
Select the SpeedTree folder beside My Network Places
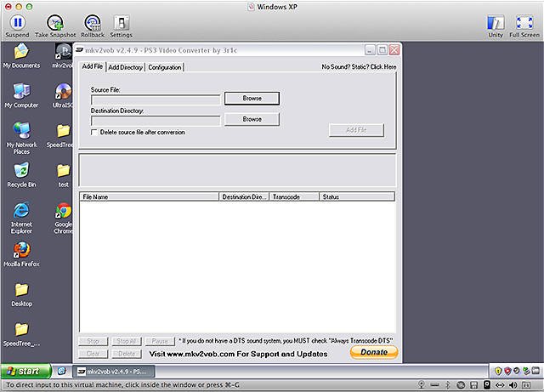pyautogui.click(x=60, y=135)
